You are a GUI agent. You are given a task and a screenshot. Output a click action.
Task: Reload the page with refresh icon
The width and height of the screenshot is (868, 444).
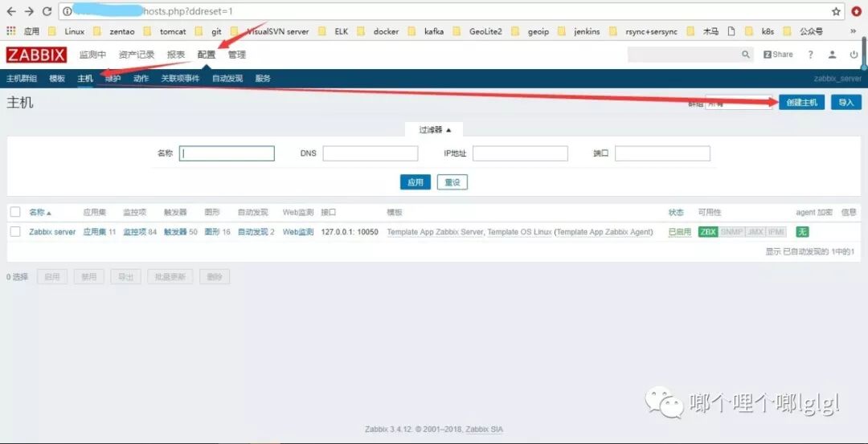(x=47, y=11)
